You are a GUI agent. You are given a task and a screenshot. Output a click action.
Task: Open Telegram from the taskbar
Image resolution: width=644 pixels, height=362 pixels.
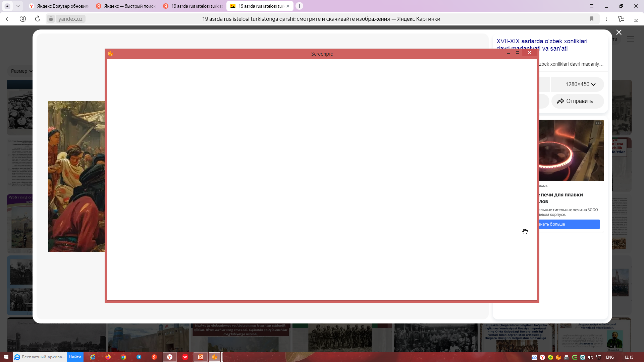pos(139,357)
